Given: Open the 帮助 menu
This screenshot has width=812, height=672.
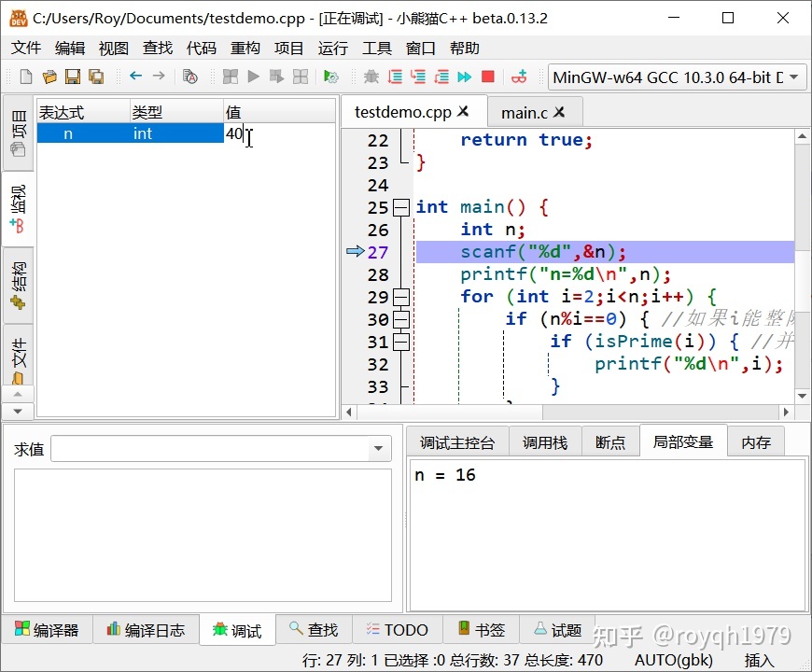Looking at the screenshot, I should coord(465,49).
